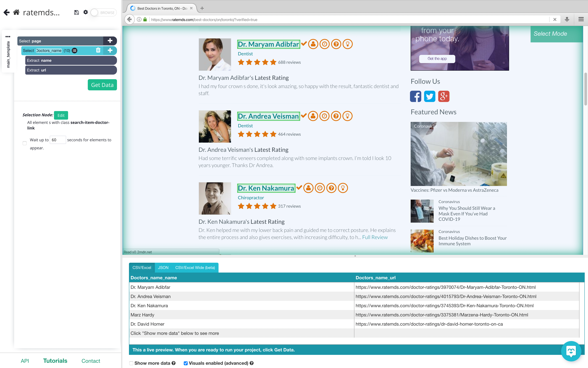588x368 pixels.
Task: Switch to the CSV/Excel tab
Action: pyautogui.click(x=142, y=267)
